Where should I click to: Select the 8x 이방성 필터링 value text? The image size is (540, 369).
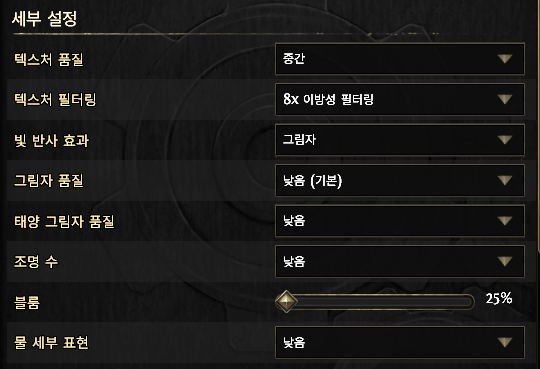(x=328, y=100)
